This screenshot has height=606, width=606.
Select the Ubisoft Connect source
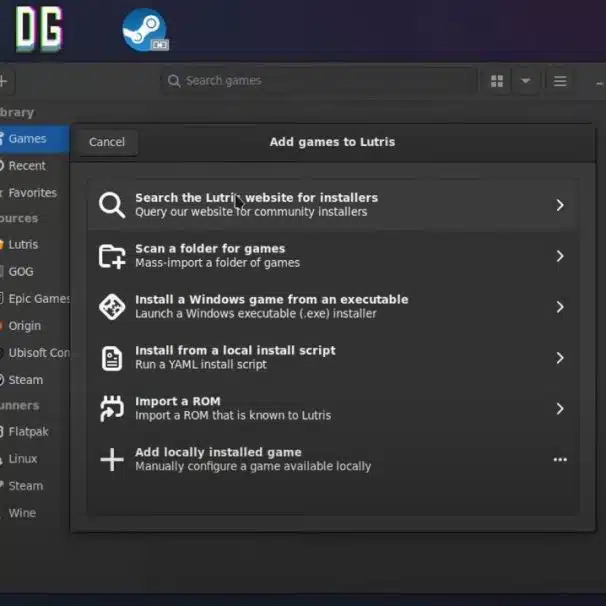click(x=34, y=353)
